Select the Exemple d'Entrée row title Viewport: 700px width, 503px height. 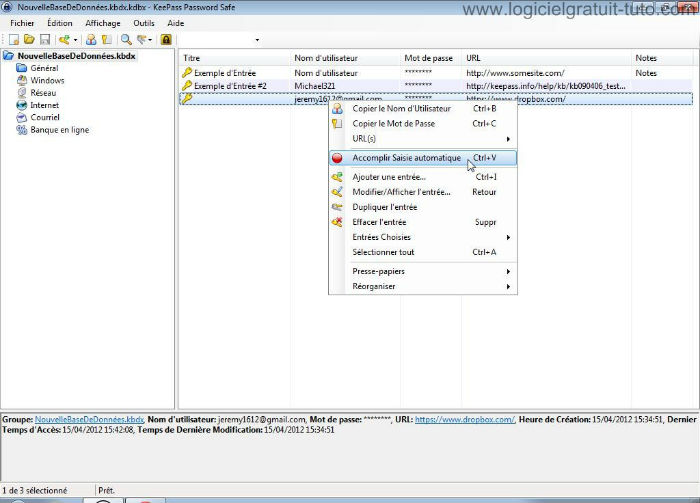pyautogui.click(x=225, y=73)
